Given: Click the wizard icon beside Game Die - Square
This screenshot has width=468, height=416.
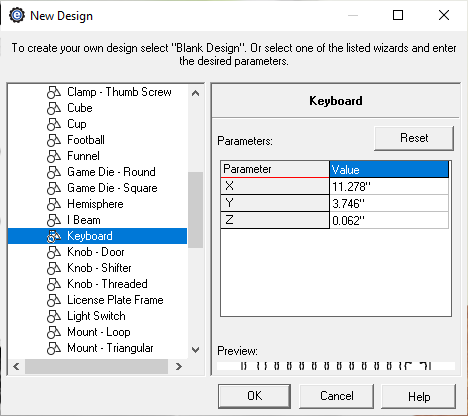Looking at the screenshot, I should 54,188.
